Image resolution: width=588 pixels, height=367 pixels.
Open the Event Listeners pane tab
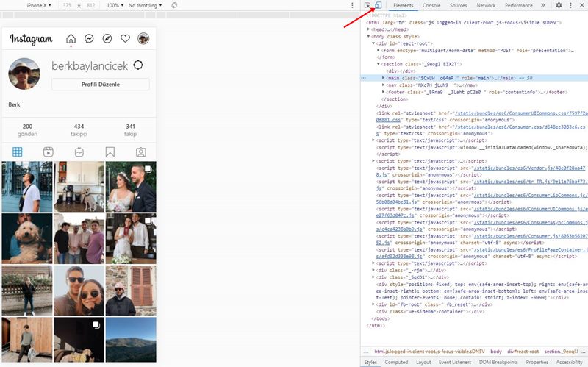click(455, 362)
